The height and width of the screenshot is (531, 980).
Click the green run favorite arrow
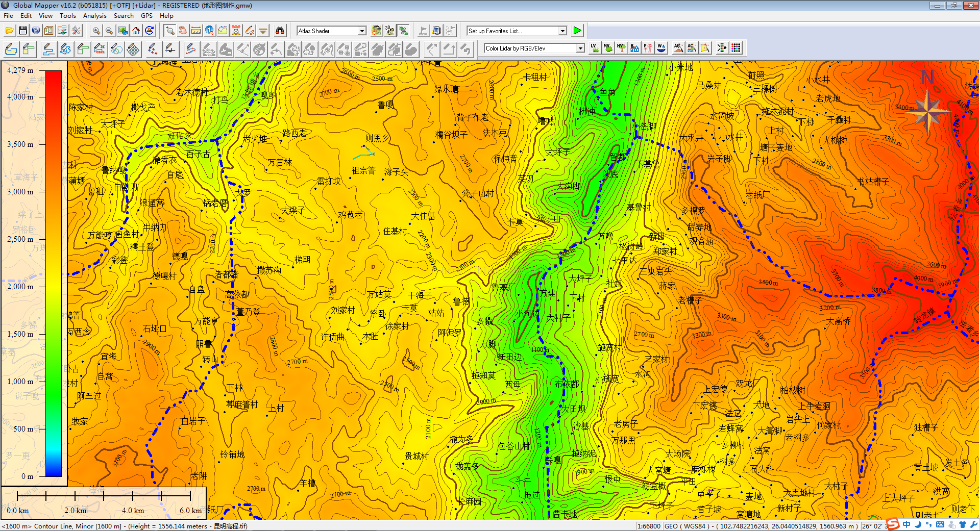[x=577, y=31]
